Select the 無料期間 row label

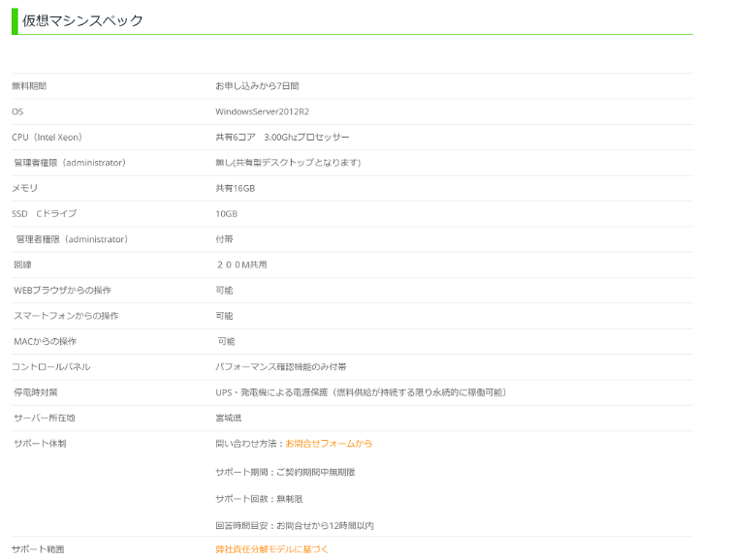click(29, 86)
